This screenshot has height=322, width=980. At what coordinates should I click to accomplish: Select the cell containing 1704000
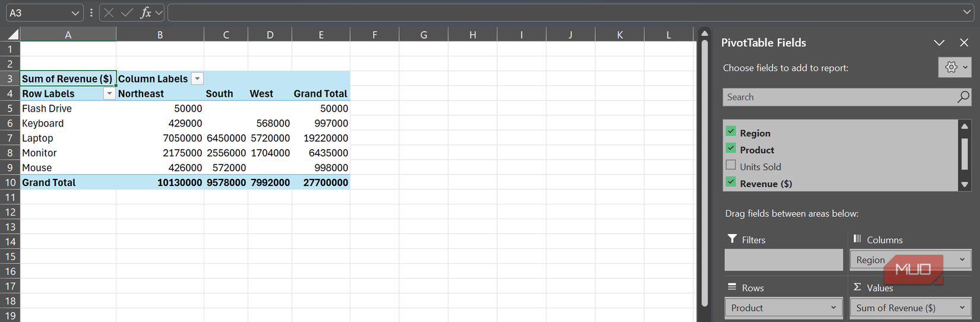(270, 153)
